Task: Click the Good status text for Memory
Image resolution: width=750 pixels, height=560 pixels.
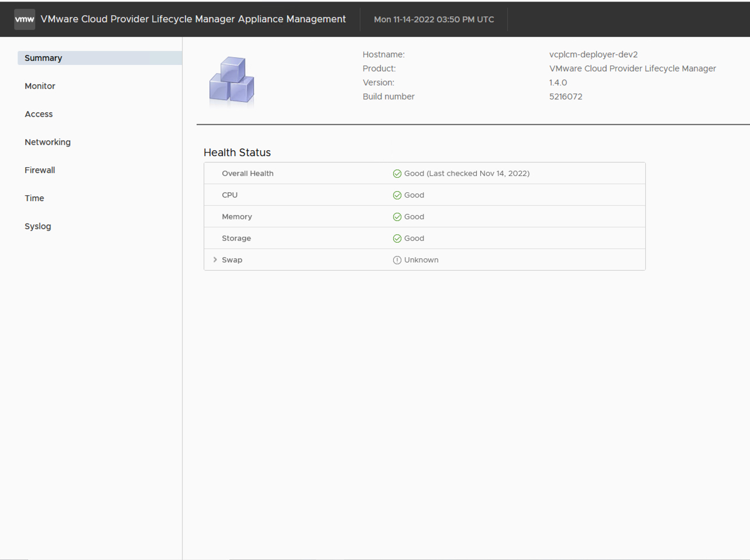Action: pyautogui.click(x=414, y=217)
